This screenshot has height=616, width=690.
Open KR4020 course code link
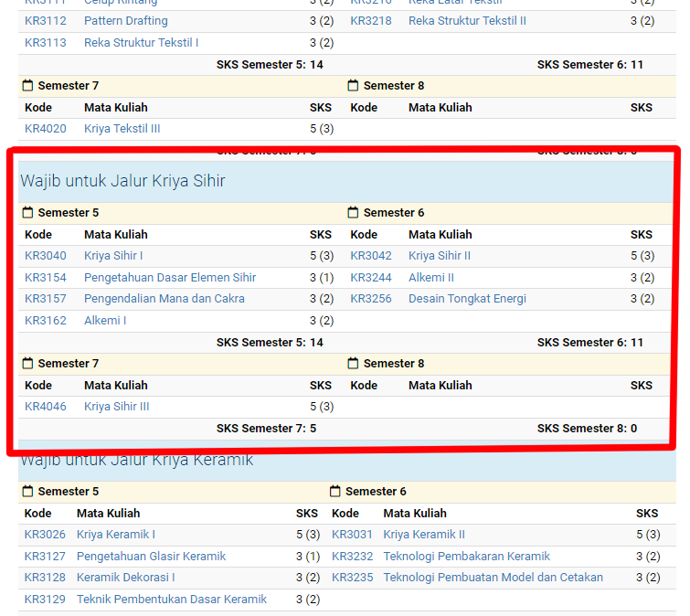coord(46,129)
